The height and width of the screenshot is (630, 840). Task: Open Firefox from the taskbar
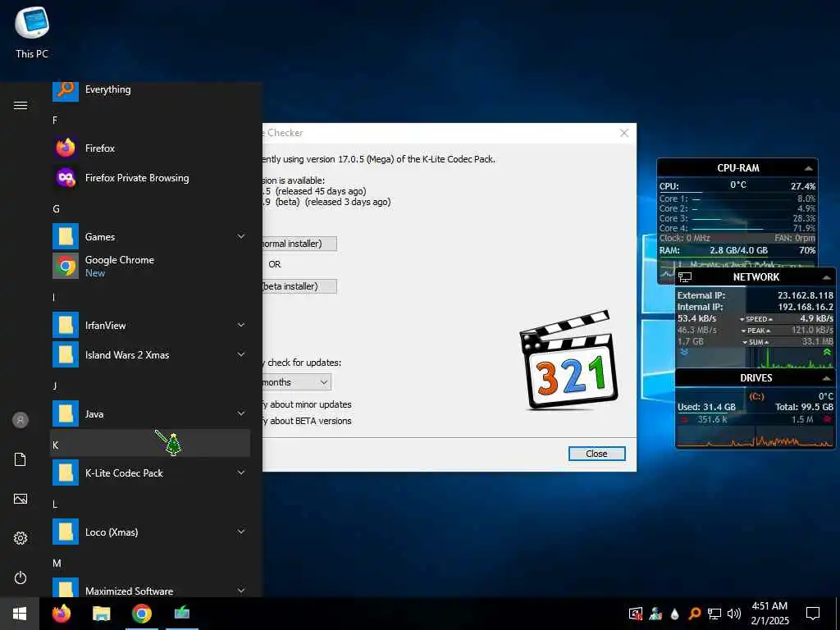click(62, 614)
